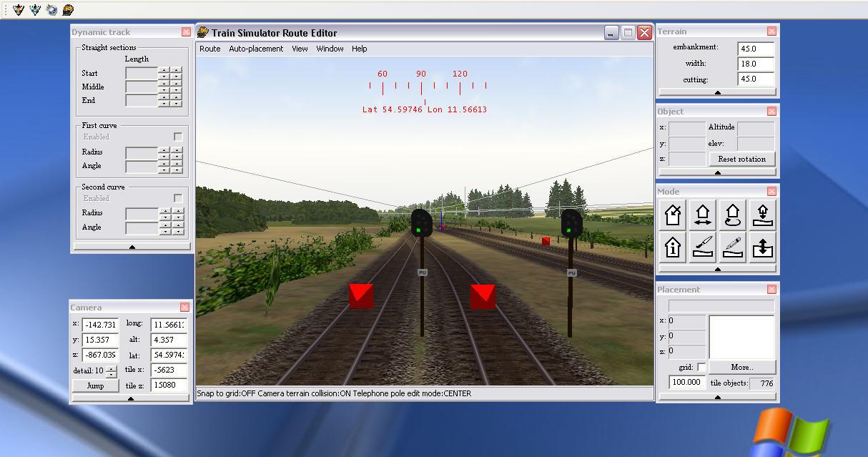Open the Window menu

[330, 49]
